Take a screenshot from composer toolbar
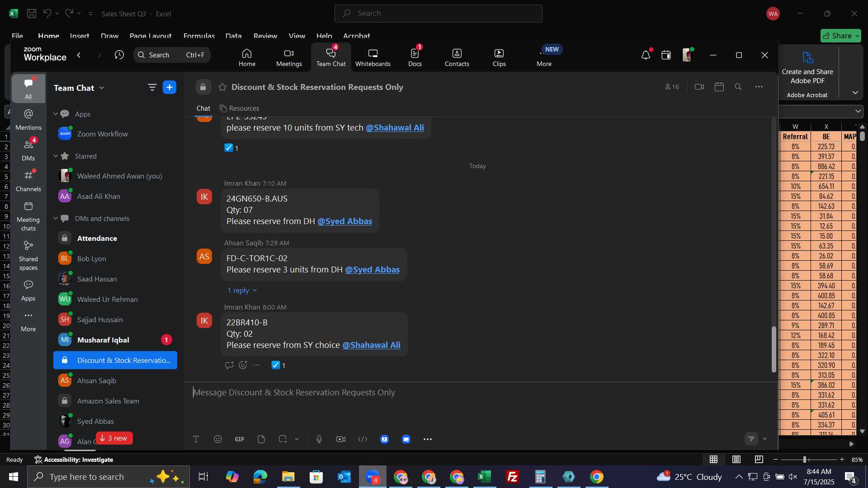The image size is (868, 488). pos(283,439)
